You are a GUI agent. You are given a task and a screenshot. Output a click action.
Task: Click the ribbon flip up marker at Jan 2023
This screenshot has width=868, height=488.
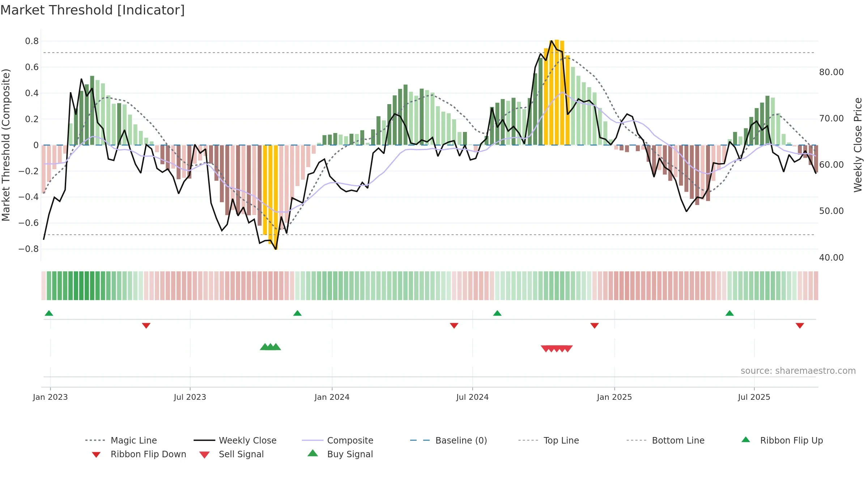tap(49, 313)
